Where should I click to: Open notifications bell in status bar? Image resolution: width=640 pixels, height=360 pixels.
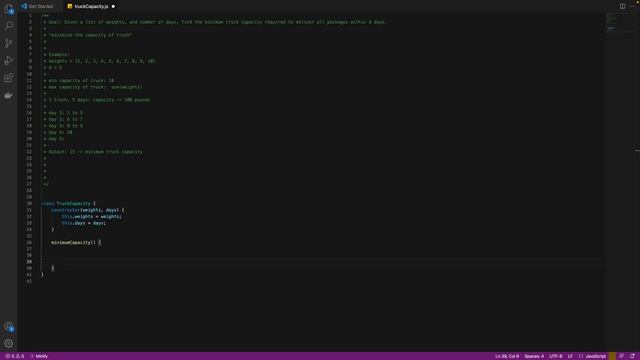pos(632,356)
